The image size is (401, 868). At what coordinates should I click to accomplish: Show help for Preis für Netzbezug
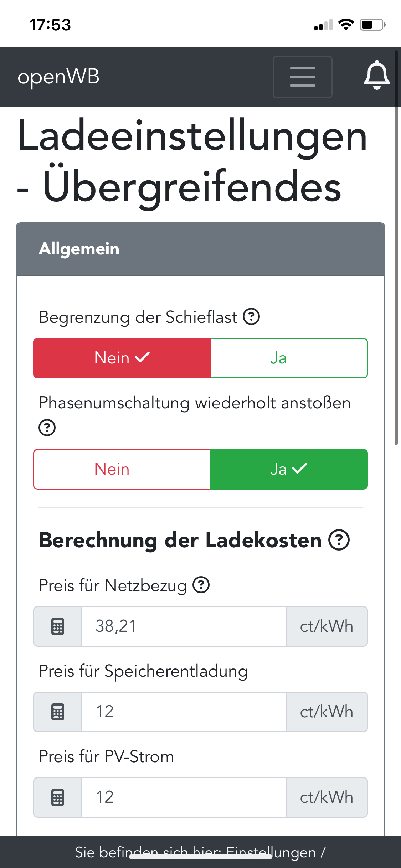tap(201, 585)
